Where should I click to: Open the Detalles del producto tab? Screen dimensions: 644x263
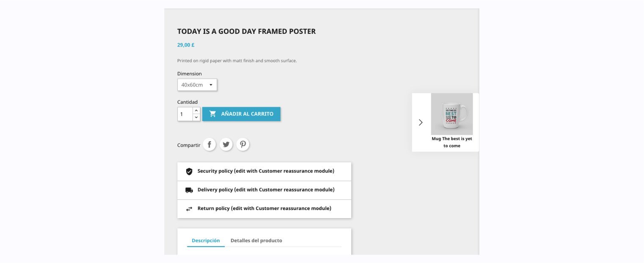[256, 241]
